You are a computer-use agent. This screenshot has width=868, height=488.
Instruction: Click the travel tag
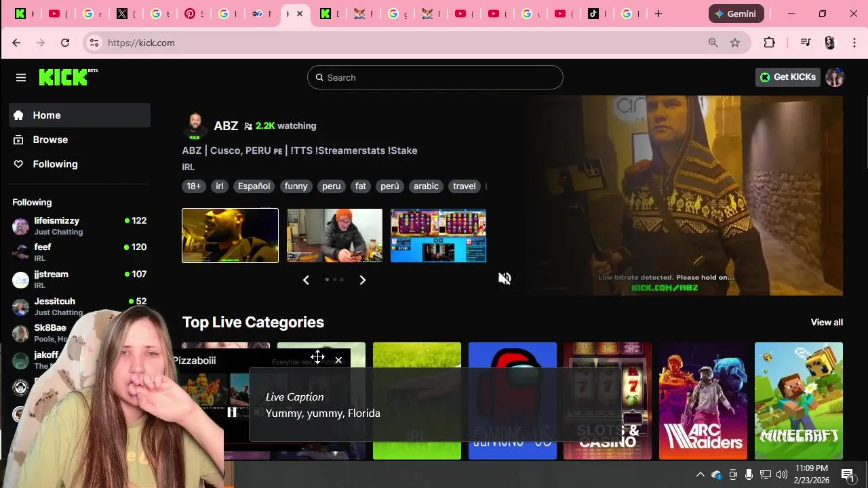coord(465,186)
